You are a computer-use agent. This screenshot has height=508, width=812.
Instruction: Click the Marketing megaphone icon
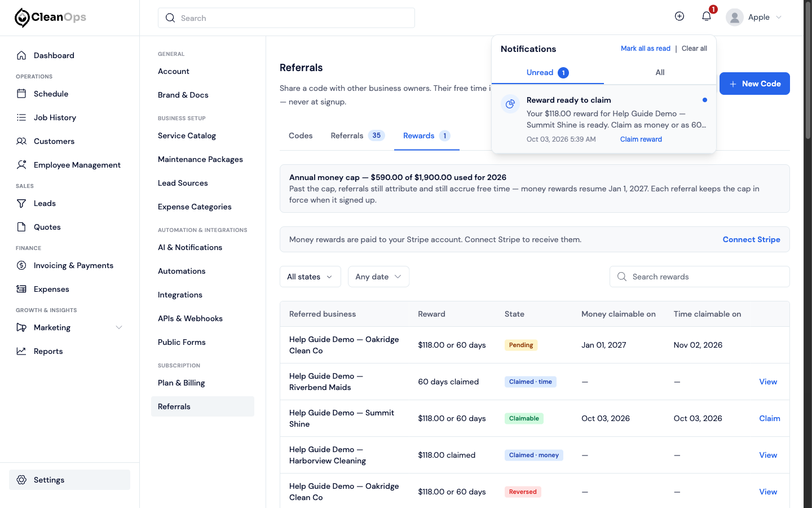point(21,327)
